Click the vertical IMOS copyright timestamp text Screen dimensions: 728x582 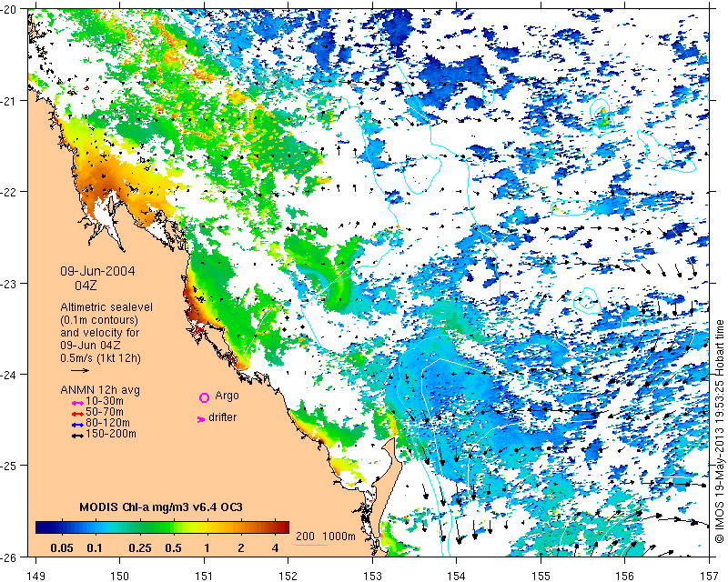click(x=720, y=429)
